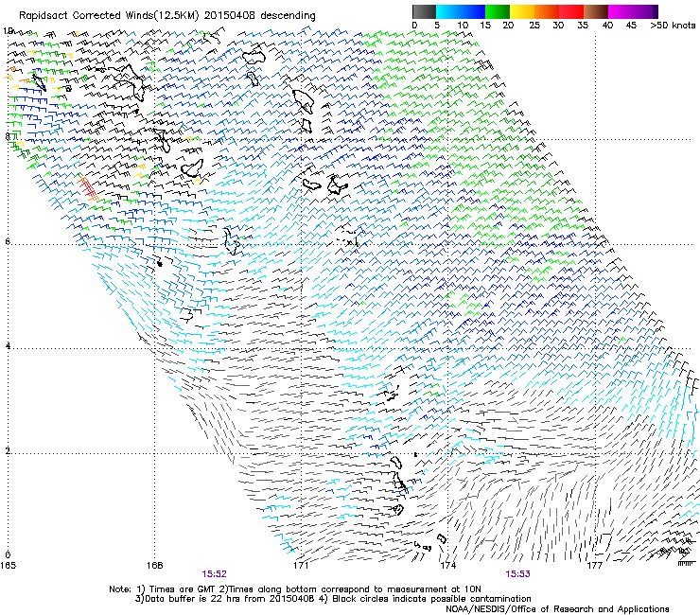Click the legend label '40'
This screenshot has width=700, height=615.
[x=607, y=26]
